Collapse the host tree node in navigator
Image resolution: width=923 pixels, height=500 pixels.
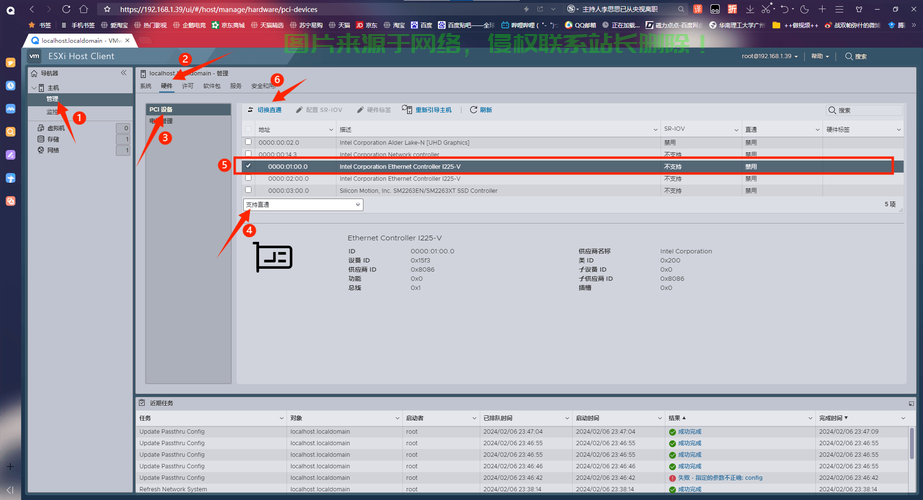click(x=34, y=88)
